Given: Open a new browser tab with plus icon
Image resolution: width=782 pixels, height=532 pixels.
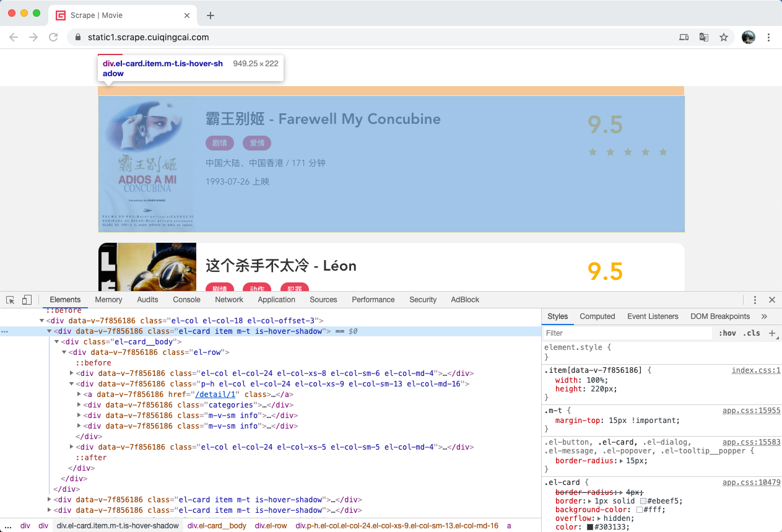Looking at the screenshot, I should pos(211,15).
